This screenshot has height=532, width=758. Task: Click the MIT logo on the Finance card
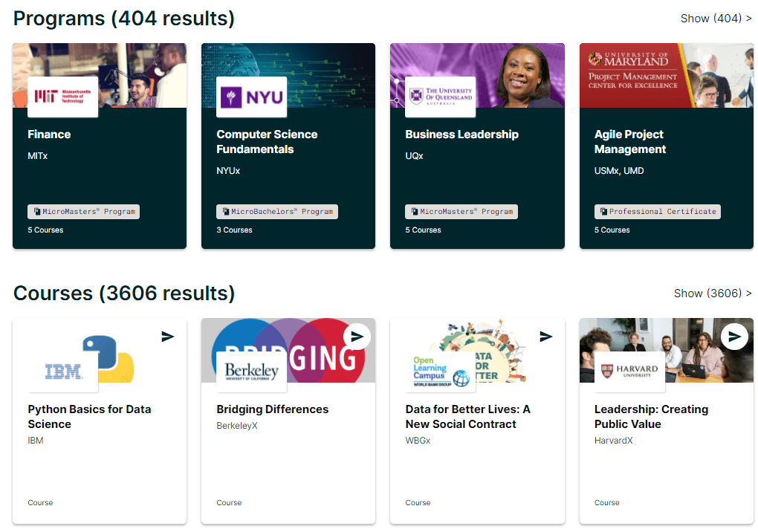63,97
